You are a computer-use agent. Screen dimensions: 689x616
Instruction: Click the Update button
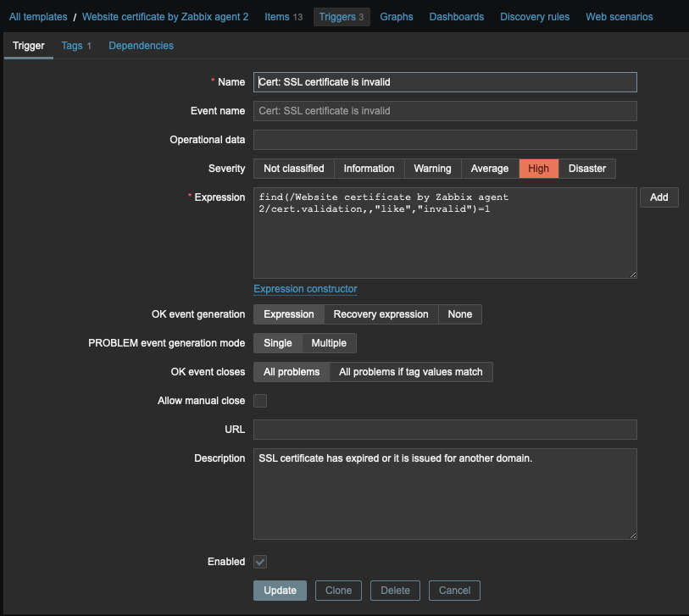pos(280,591)
